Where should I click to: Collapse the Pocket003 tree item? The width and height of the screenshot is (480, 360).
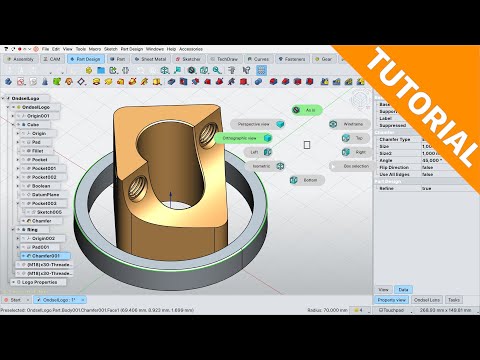[18, 203]
